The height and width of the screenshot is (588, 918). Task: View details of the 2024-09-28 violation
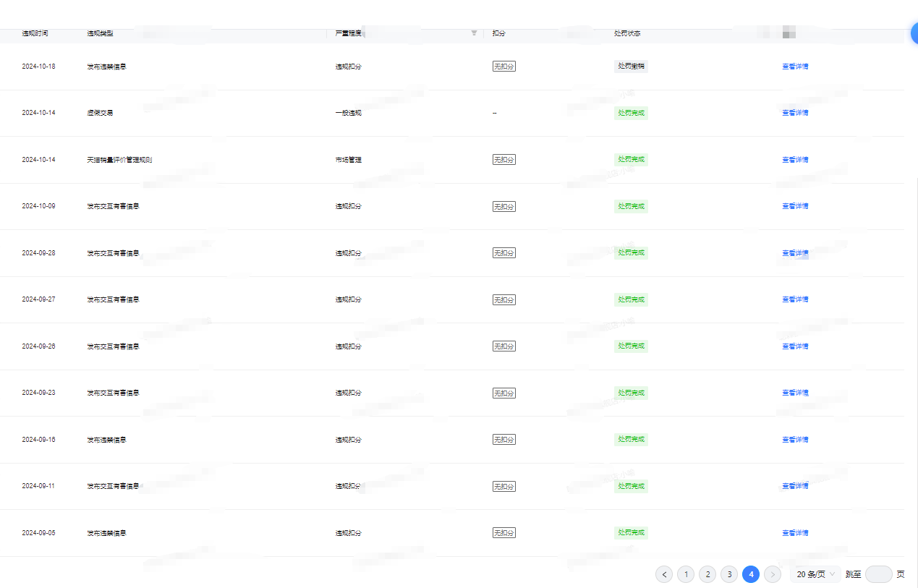tap(795, 253)
